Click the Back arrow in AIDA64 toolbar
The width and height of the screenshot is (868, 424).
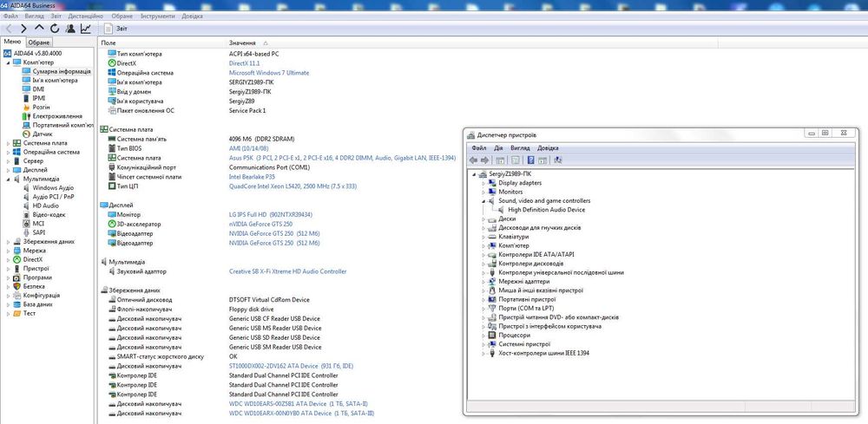point(9,29)
